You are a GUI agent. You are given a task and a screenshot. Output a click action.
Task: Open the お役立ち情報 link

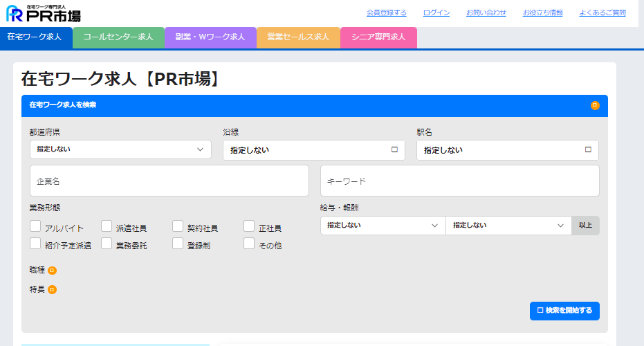(542, 12)
